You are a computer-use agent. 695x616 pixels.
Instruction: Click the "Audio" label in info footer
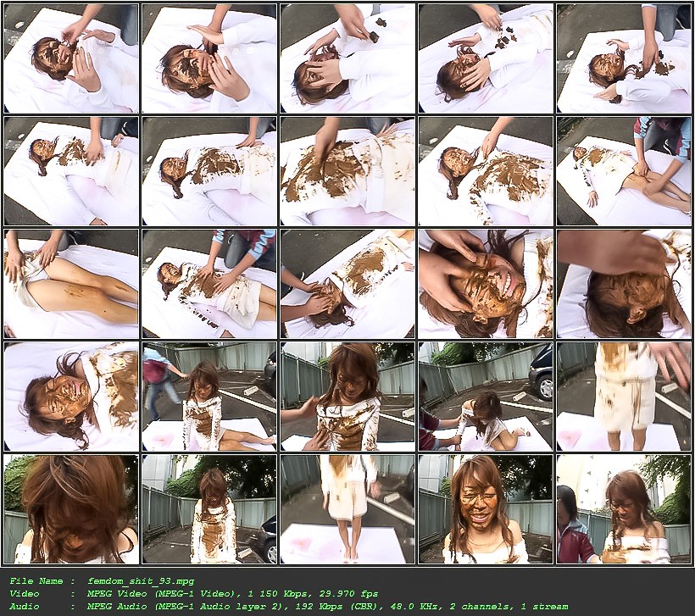[25, 607]
